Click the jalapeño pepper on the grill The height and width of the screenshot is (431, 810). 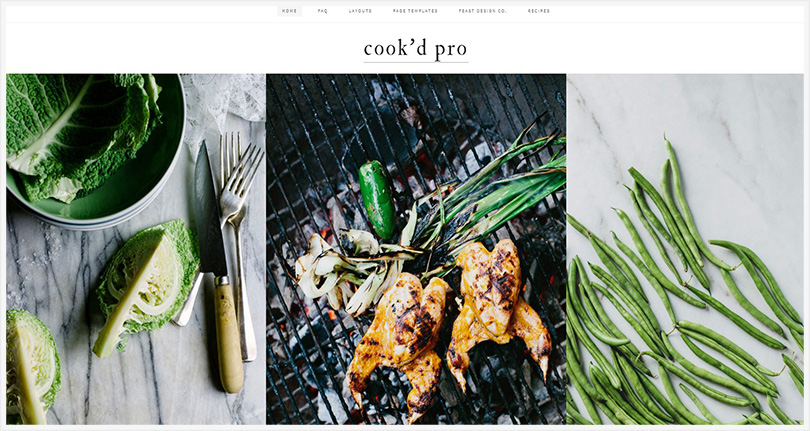click(377, 199)
